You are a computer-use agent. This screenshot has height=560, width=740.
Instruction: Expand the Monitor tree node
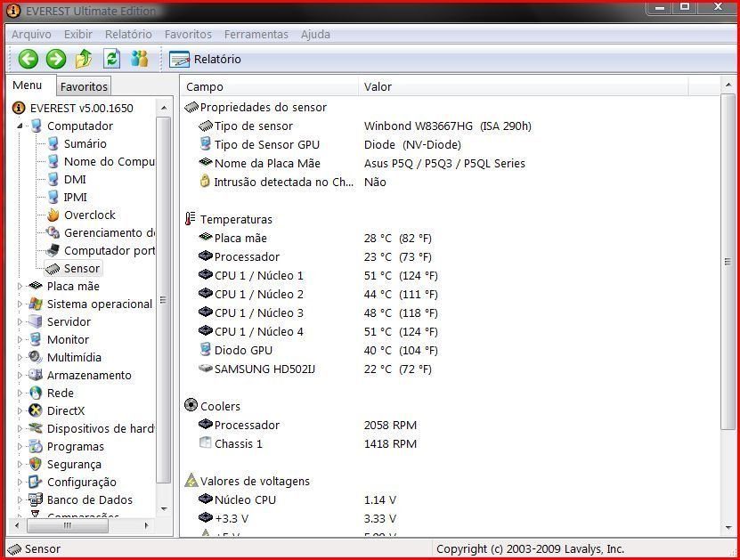(20, 340)
